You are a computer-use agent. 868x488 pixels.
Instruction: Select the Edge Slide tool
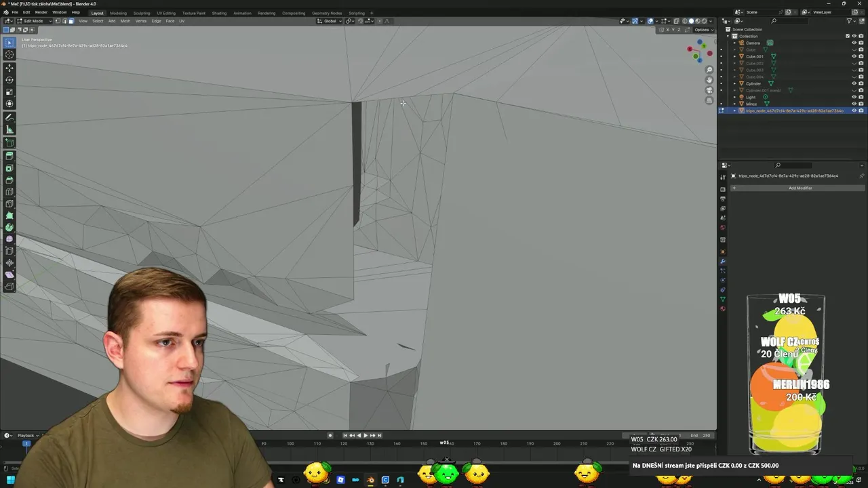[x=9, y=251]
